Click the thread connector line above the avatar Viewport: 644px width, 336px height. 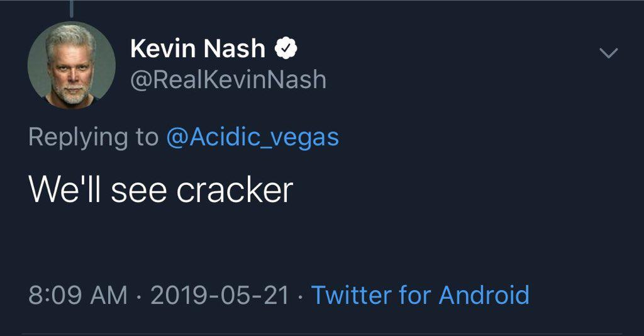coord(72,8)
